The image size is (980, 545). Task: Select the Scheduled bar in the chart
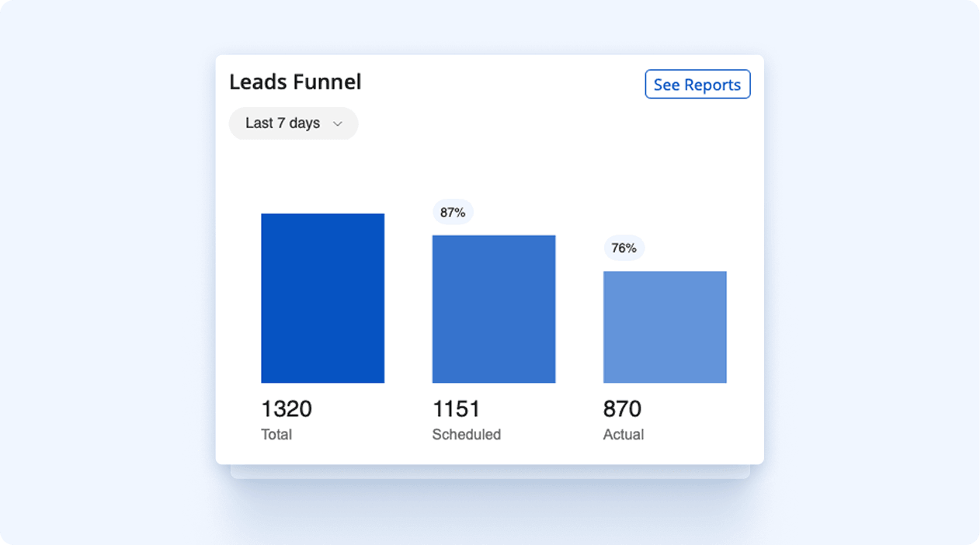494,309
